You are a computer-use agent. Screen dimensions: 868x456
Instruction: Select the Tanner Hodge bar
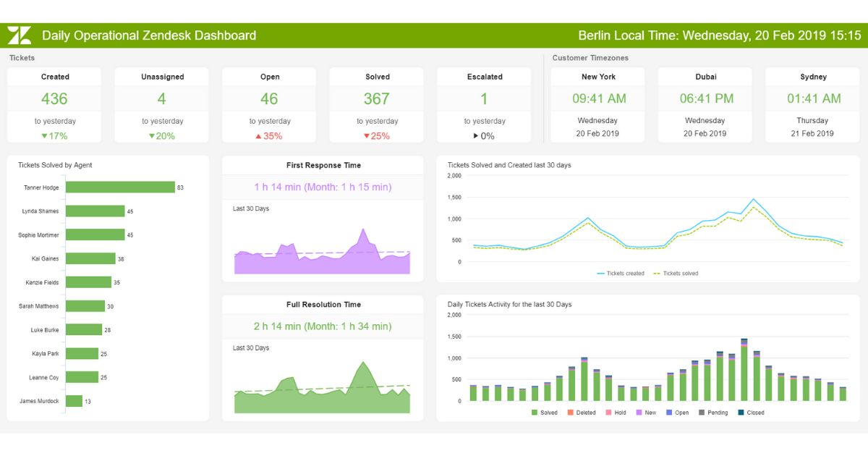120,187
